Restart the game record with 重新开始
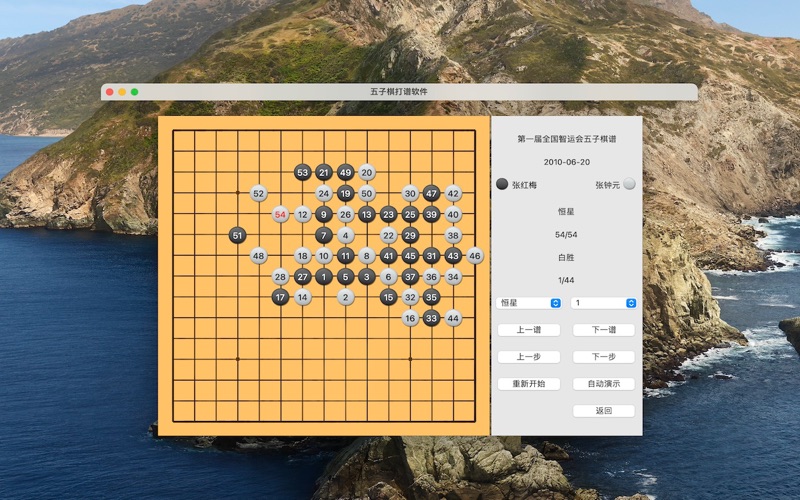 [x=529, y=384]
